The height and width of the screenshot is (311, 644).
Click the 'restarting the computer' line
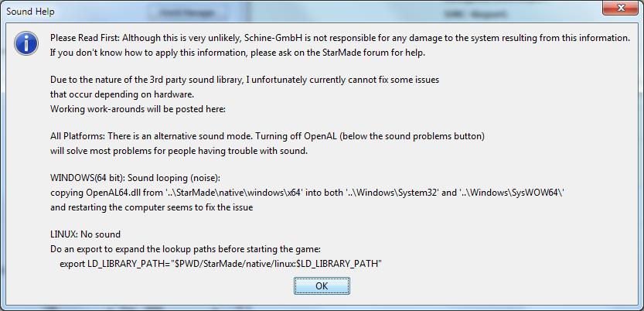click(x=152, y=207)
